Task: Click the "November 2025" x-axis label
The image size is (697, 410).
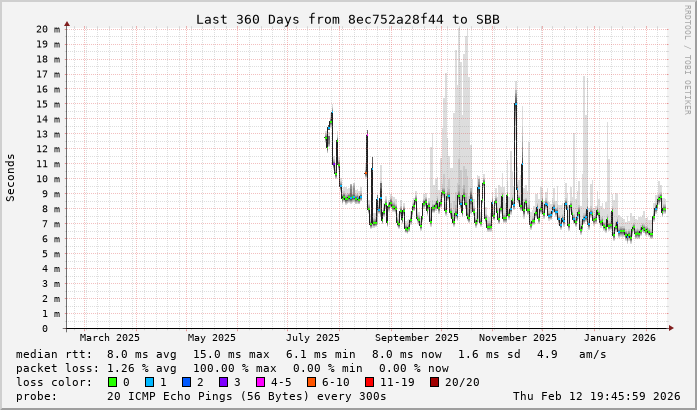Action: (518, 338)
